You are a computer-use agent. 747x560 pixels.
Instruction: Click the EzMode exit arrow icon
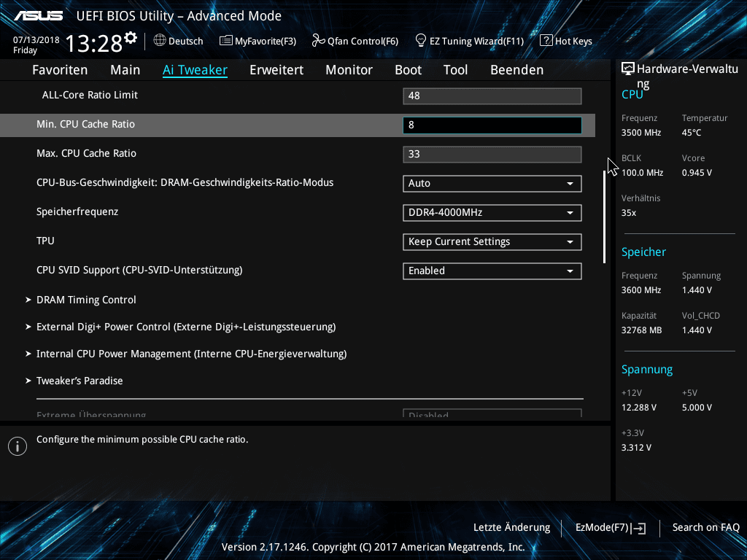(639, 528)
